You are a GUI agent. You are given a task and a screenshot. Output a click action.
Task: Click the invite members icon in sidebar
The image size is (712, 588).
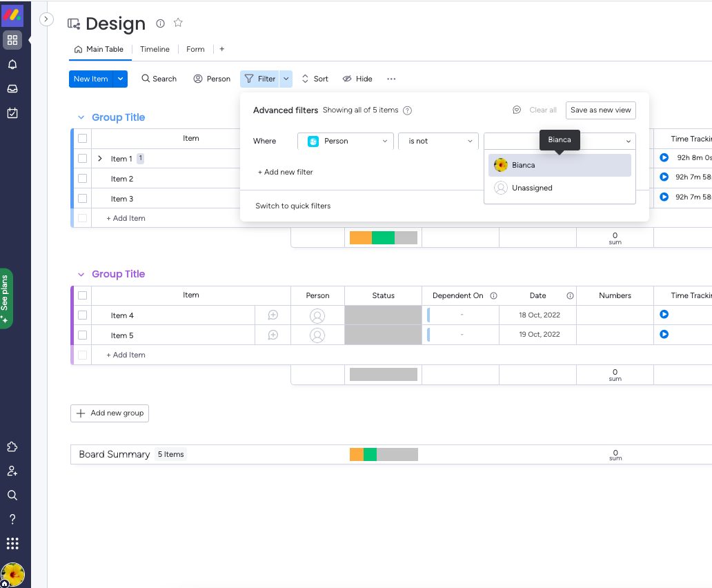(12, 471)
